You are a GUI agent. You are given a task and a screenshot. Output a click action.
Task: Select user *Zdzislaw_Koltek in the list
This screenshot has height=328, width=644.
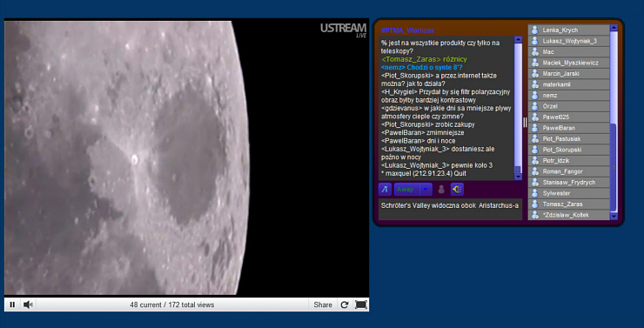[569, 215]
